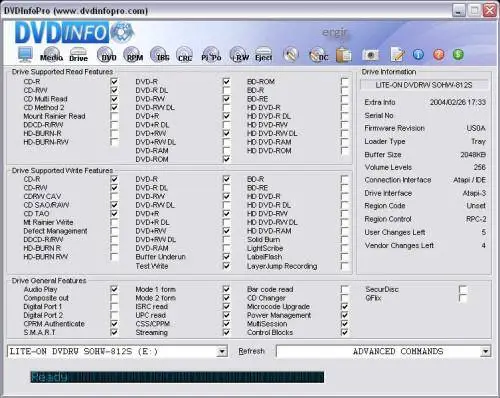Click the Vendor Changes Left value 4
Viewport: 500px width, 398px height.
484,245
